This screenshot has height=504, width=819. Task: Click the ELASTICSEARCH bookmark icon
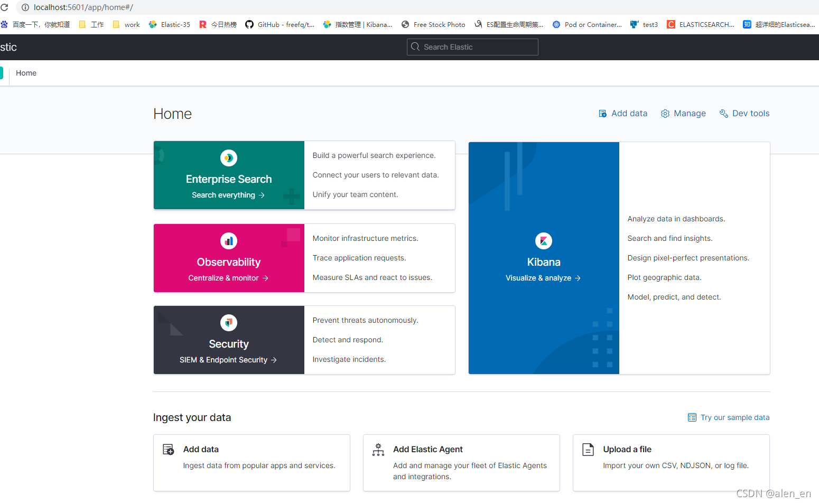671,24
